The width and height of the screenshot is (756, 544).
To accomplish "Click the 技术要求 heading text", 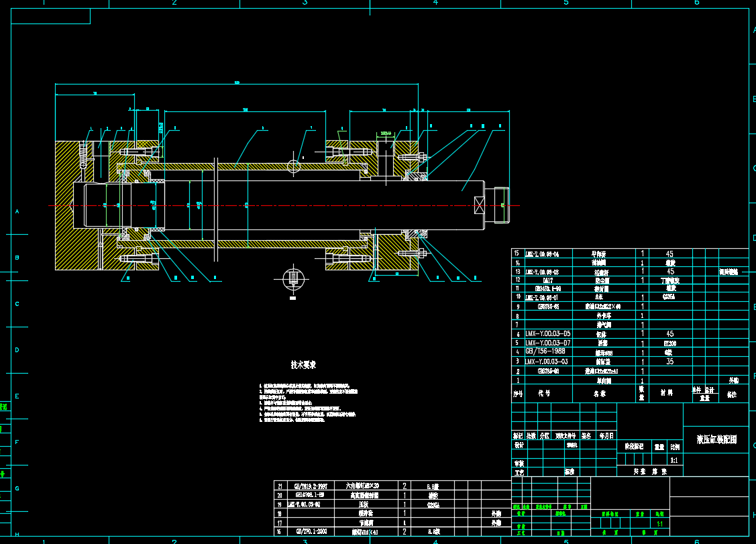I will 303,366.
